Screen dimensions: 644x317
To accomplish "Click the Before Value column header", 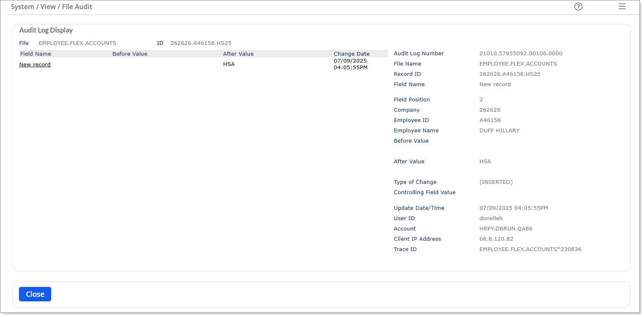I will [x=130, y=54].
